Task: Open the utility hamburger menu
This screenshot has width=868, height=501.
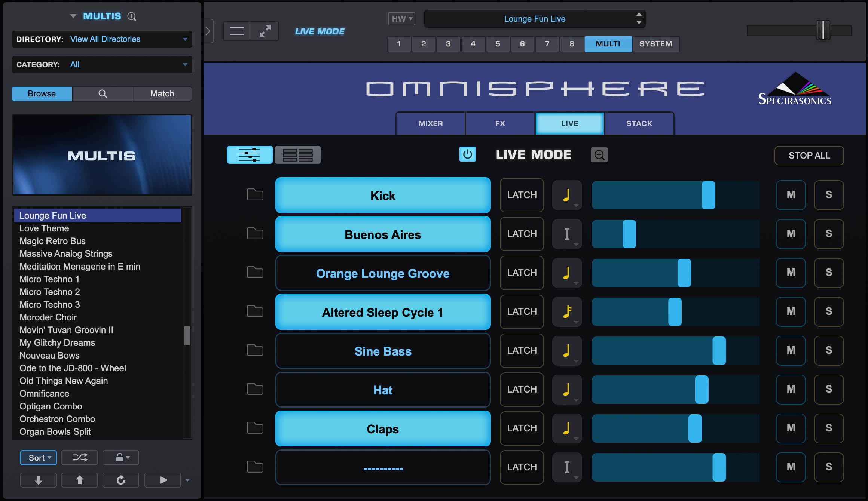Action: tap(236, 31)
